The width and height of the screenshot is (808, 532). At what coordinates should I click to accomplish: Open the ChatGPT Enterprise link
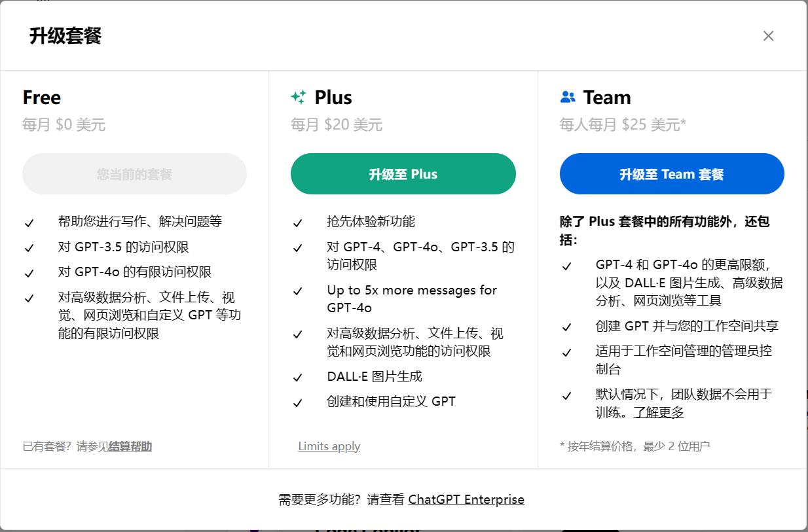(466, 499)
